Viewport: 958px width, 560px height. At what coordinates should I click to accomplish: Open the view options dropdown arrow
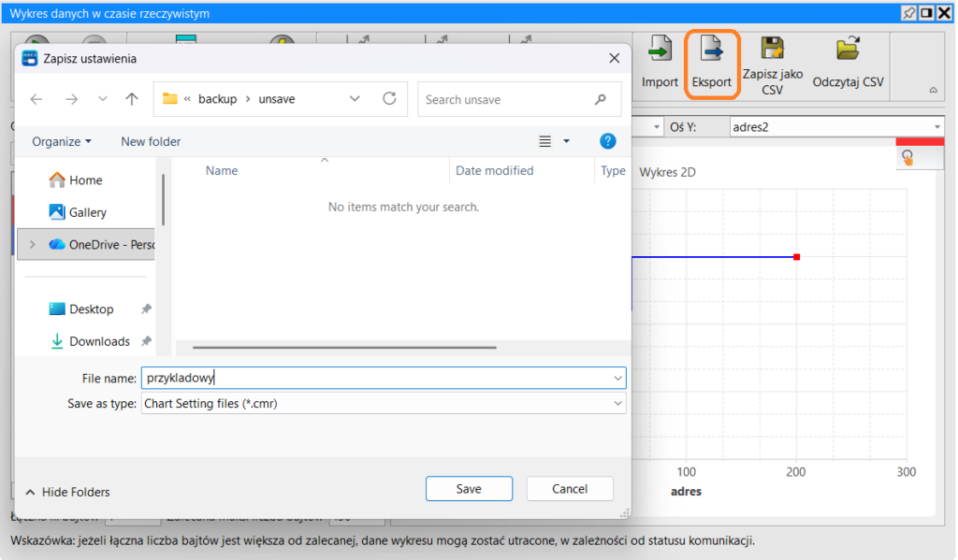tap(566, 142)
